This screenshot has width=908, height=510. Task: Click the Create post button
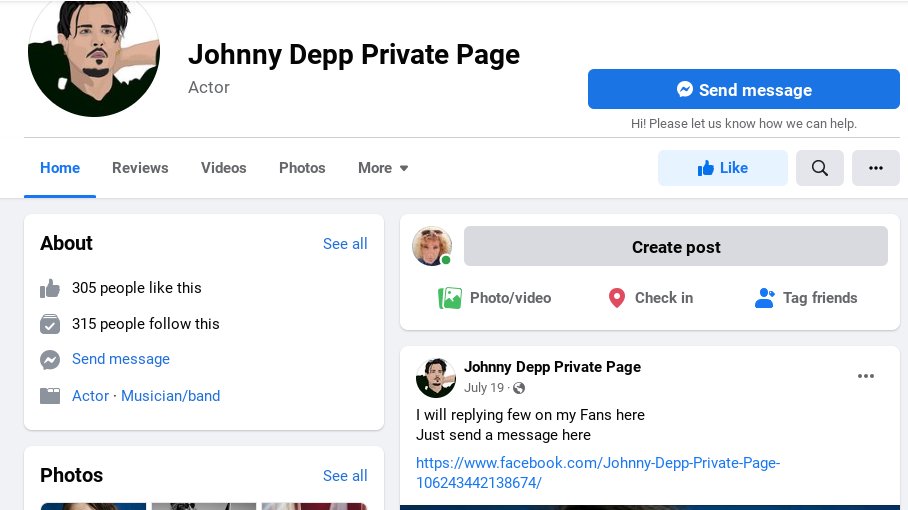click(676, 247)
